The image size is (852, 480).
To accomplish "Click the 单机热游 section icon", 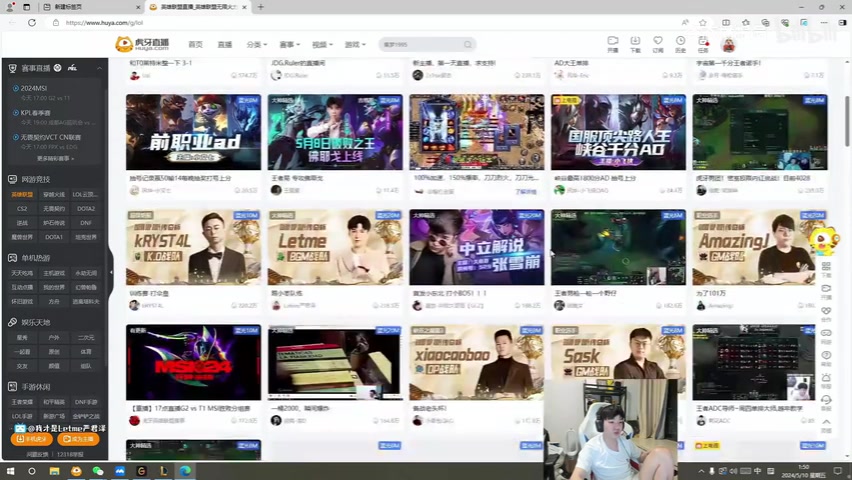I will point(12,258).
